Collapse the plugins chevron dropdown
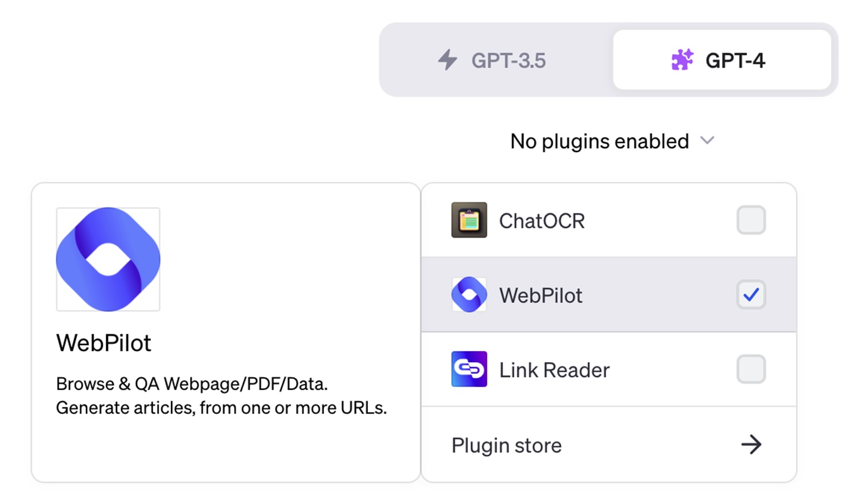 point(707,141)
